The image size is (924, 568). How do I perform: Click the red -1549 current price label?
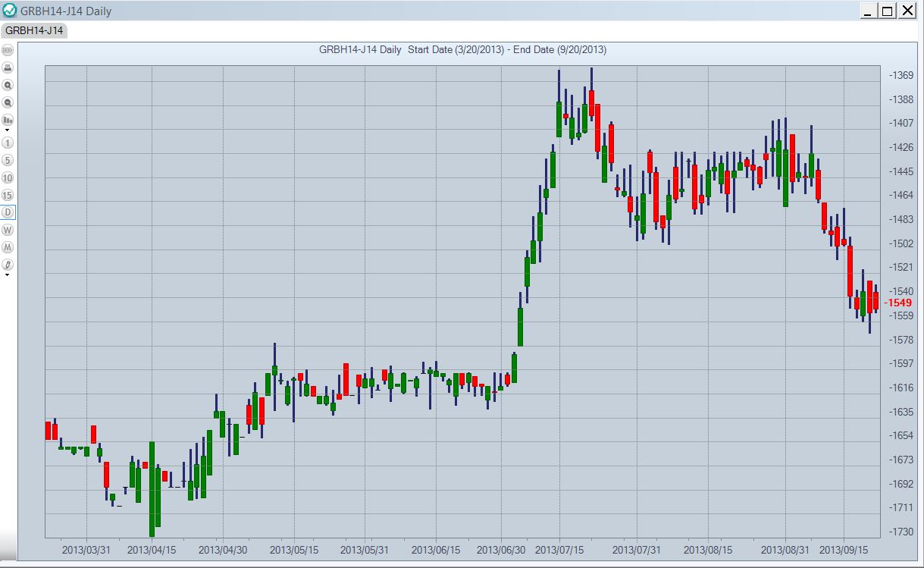[899, 303]
